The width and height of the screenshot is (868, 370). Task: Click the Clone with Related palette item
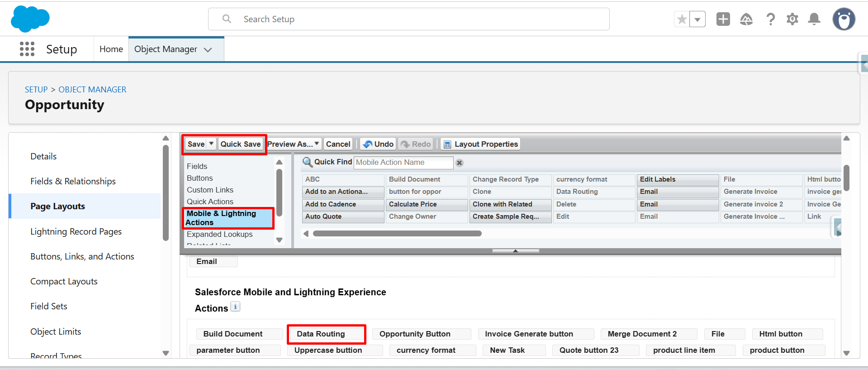[510, 204]
